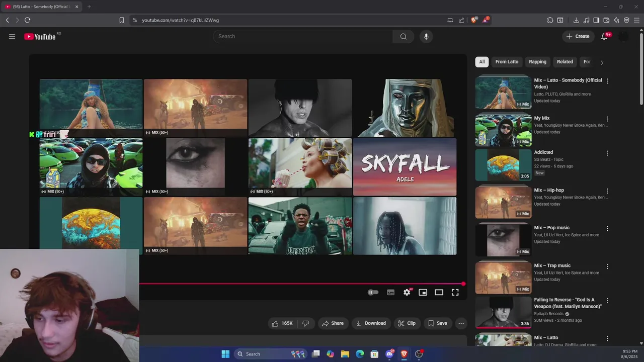Switch to the miniplayer

(423, 292)
